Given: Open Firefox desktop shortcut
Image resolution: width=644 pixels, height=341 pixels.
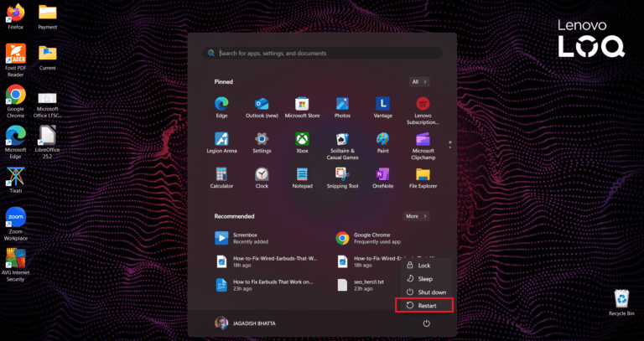Looking at the screenshot, I should pyautogui.click(x=16, y=17).
